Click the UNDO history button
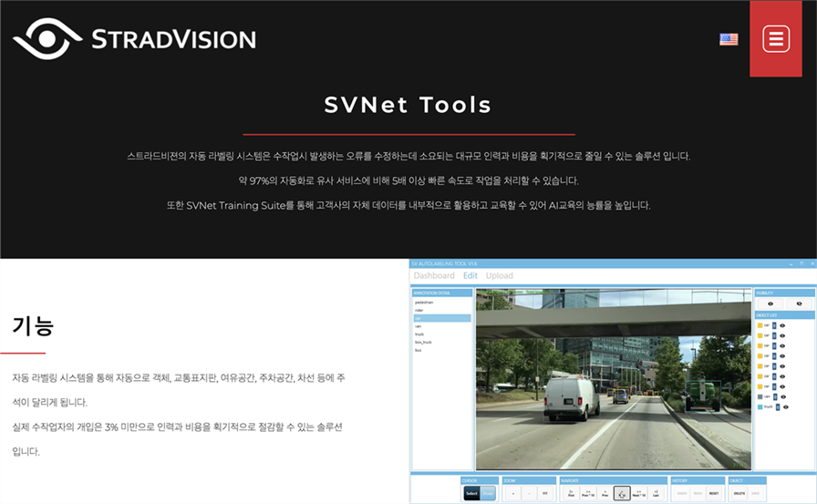This screenshot has height=504, width=817. (x=681, y=493)
